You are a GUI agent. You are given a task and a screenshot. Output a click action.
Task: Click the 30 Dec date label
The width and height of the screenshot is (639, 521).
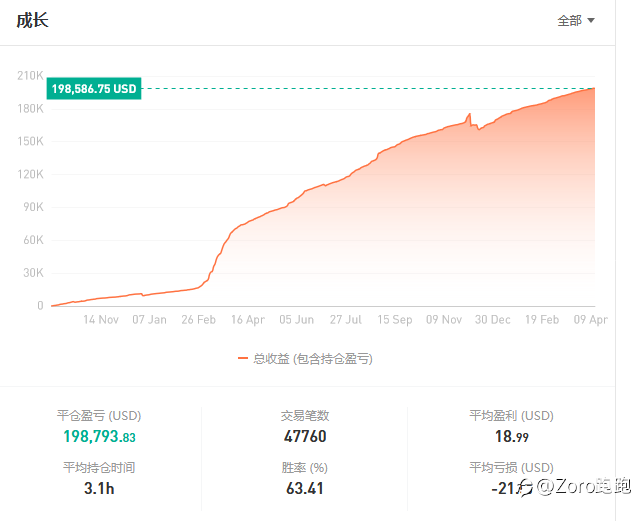point(493,320)
